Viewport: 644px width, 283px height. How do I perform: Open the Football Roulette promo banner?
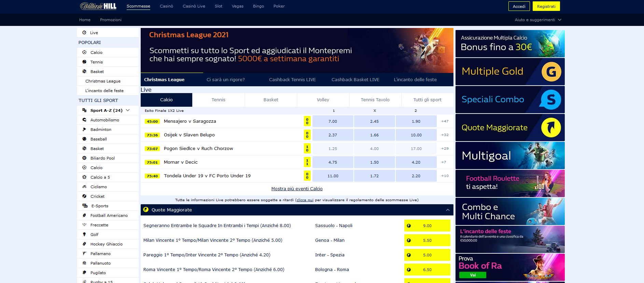point(510,183)
